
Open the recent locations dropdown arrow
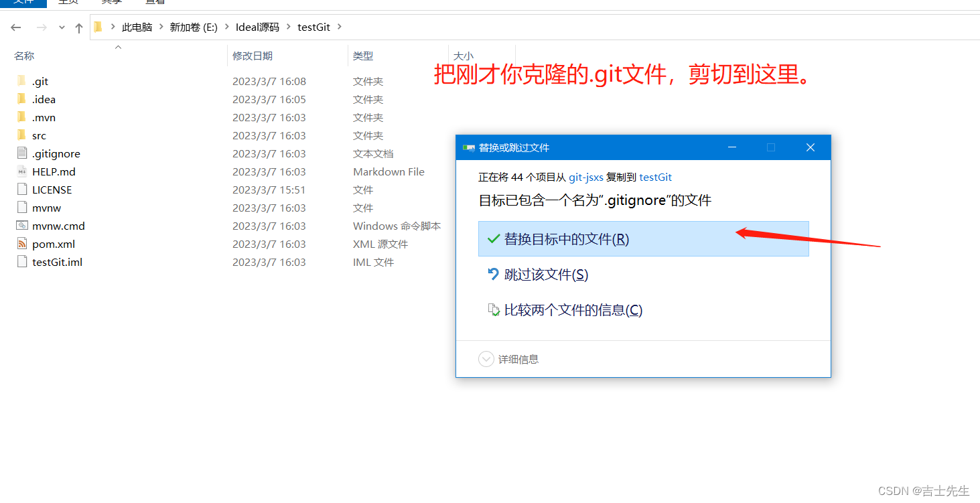click(62, 27)
